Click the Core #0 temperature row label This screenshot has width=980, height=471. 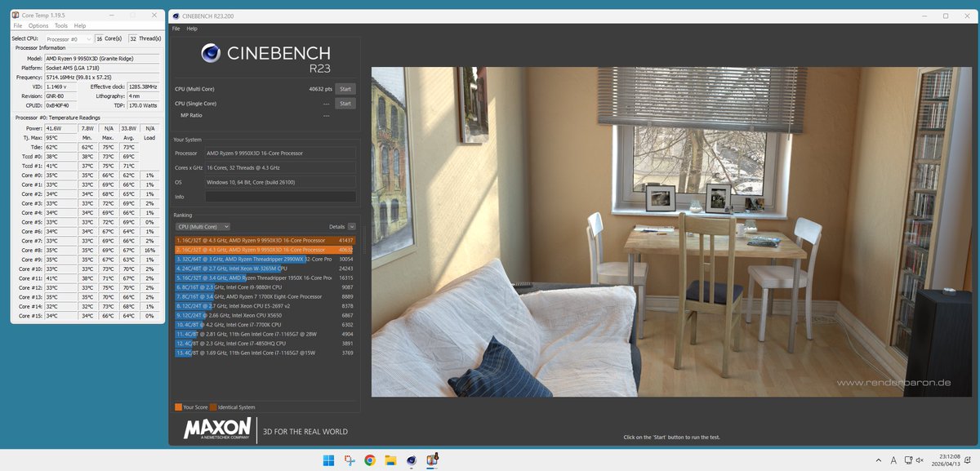coord(31,175)
